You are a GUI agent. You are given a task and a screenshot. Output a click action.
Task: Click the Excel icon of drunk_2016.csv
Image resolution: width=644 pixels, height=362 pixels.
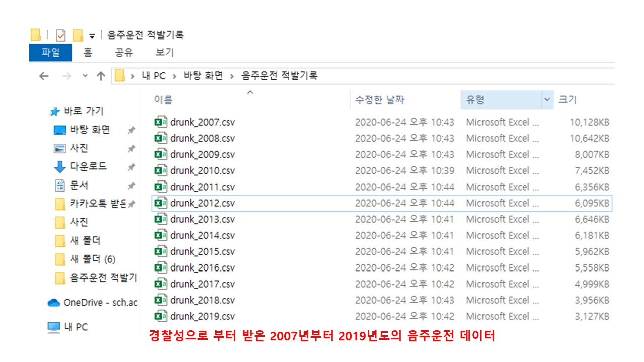(160, 267)
